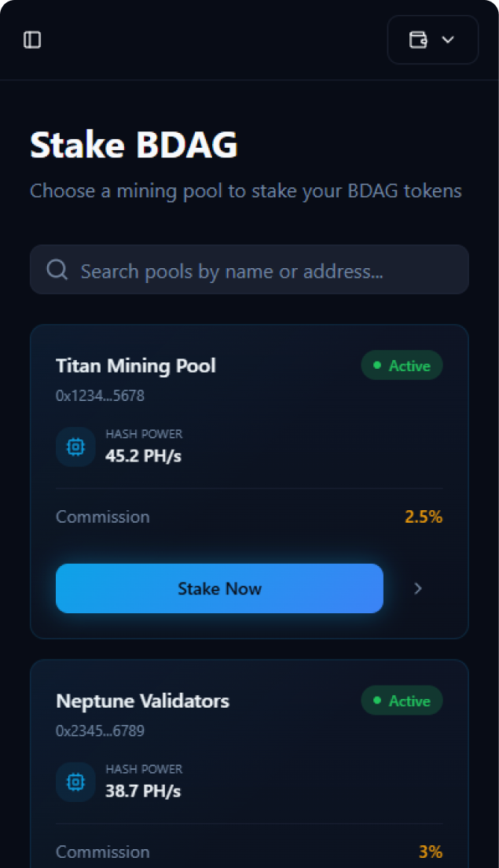Expand the wallet selector dropdown chevron
This screenshot has width=499, height=868.
[x=448, y=40]
